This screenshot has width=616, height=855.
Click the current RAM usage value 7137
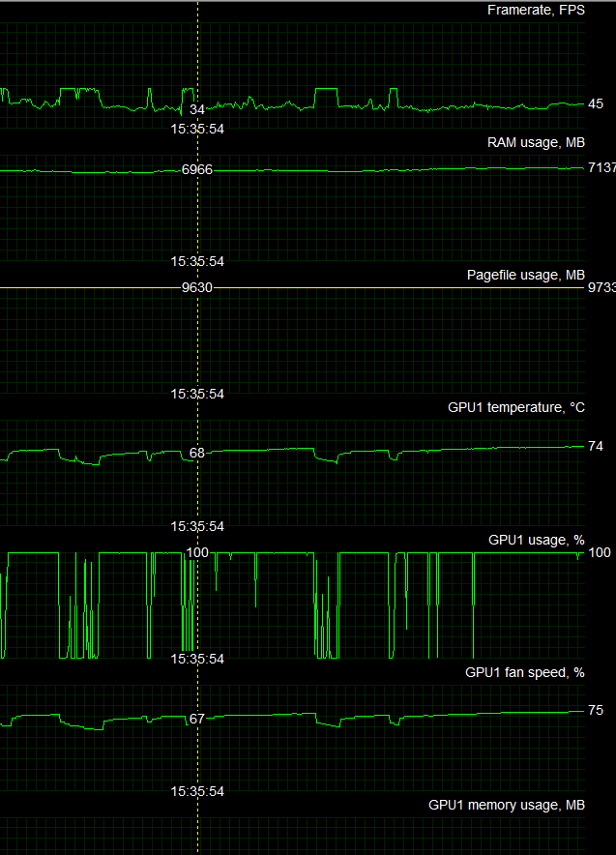601,168
